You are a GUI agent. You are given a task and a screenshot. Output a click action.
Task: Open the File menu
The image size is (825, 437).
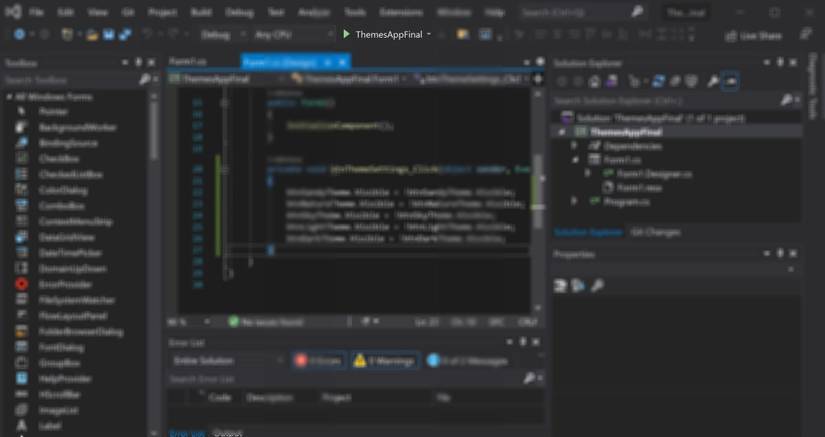(x=36, y=12)
